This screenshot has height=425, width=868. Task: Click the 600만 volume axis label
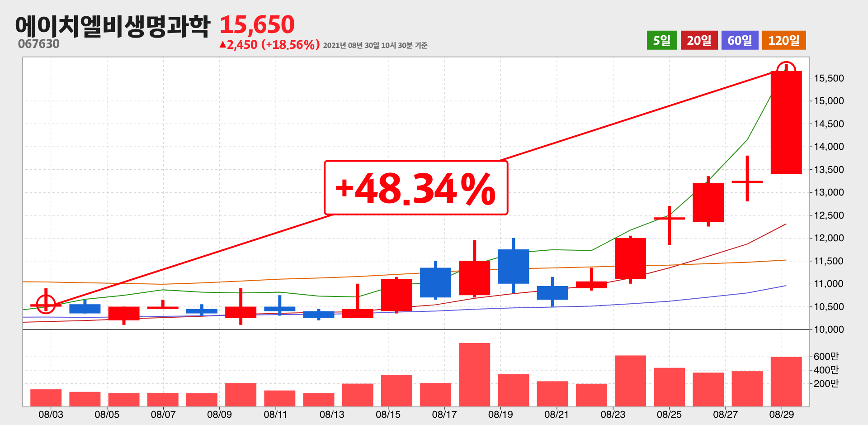826,357
